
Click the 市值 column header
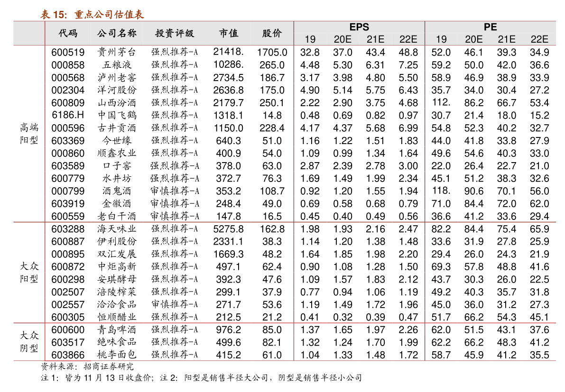[229, 33]
